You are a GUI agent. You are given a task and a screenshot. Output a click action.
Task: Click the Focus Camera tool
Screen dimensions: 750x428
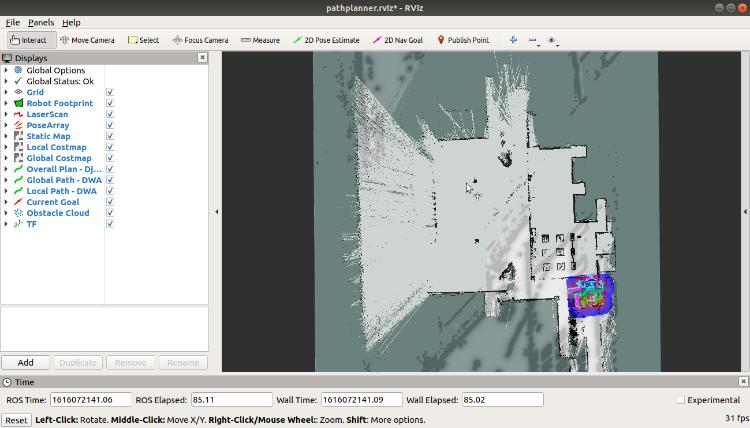tap(200, 40)
